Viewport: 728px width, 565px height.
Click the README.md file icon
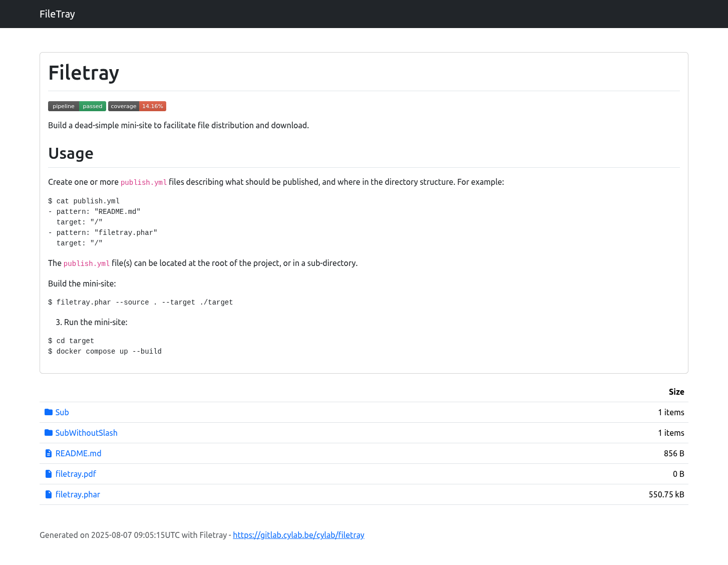tap(49, 453)
